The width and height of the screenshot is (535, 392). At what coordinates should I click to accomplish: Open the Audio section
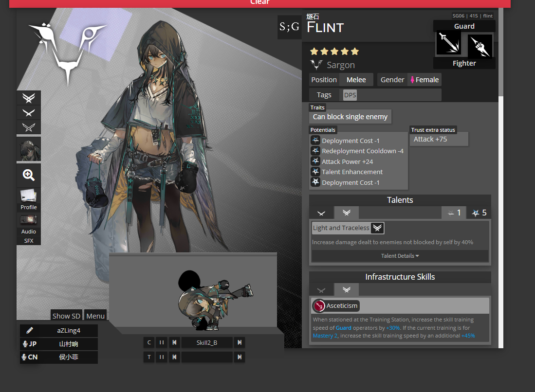(x=29, y=224)
